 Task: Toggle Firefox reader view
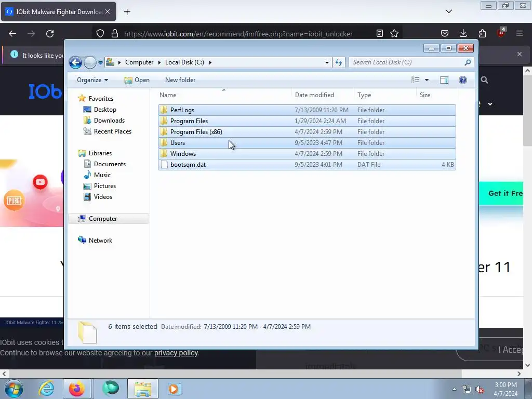point(380,33)
